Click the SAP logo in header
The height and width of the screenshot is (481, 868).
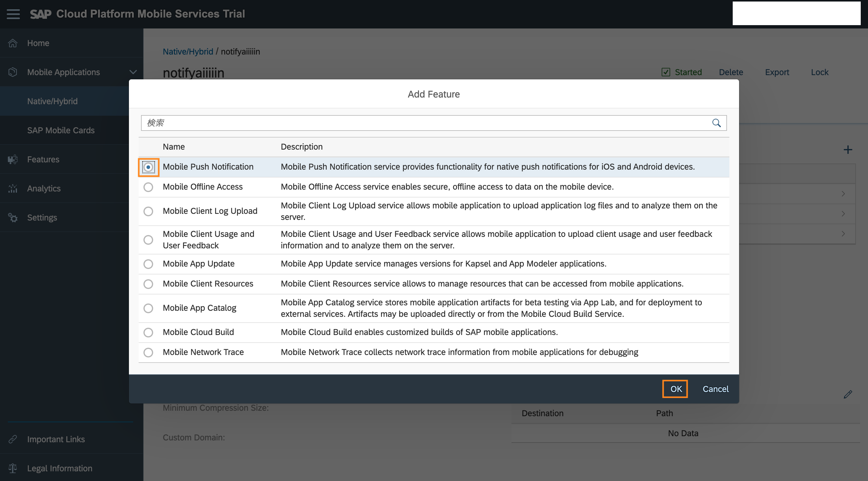[41, 14]
